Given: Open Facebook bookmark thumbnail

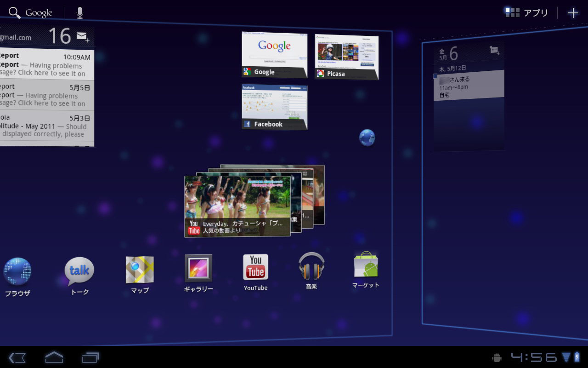Looking at the screenshot, I should click(x=275, y=107).
